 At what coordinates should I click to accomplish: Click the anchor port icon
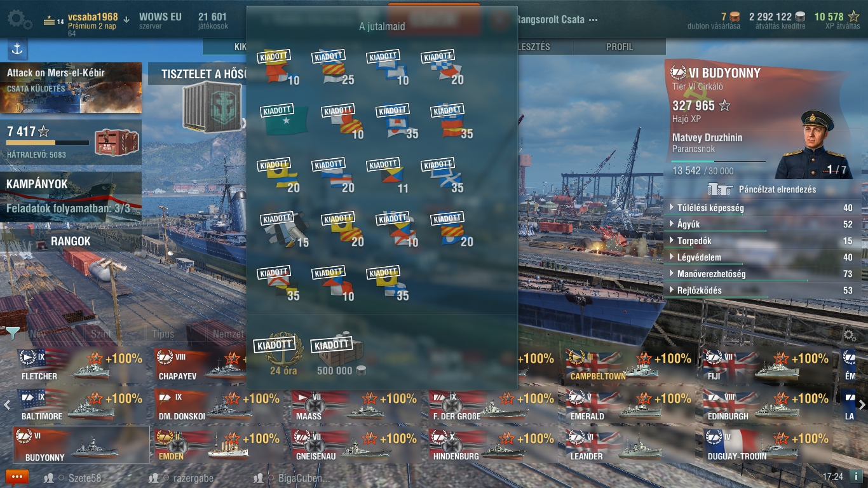coord(17,49)
